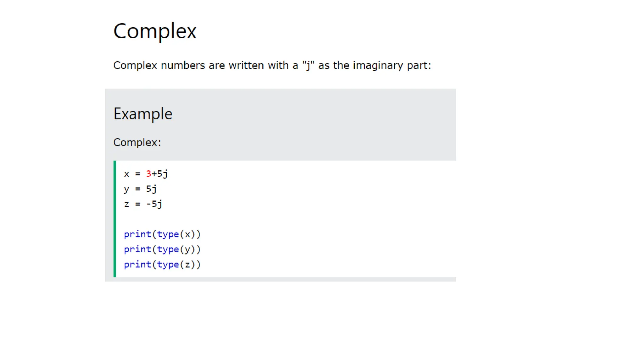Image resolution: width=644 pixels, height=362 pixels.
Task: Click the red number 3 in code
Action: (x=148, y=173)
